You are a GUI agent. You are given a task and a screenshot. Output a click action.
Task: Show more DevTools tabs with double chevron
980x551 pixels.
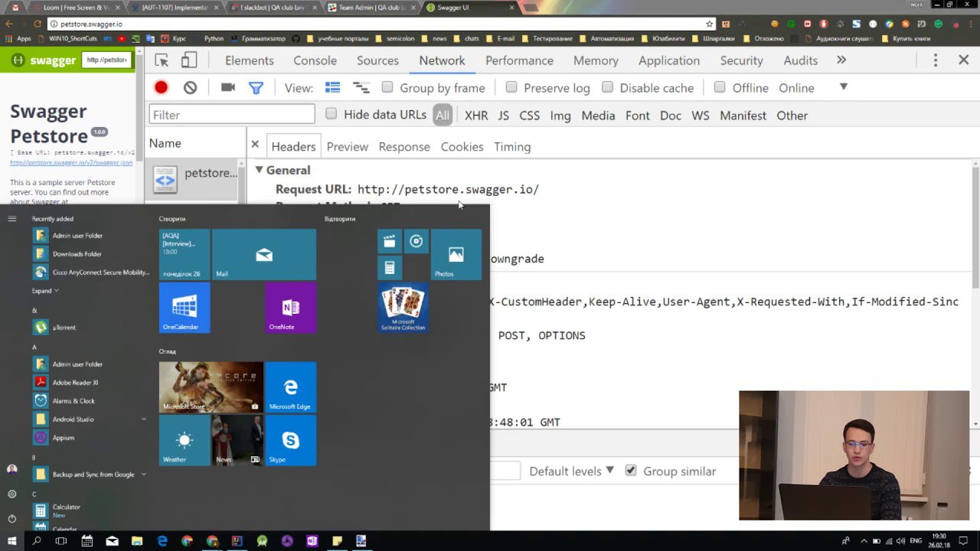pos(841,60)
